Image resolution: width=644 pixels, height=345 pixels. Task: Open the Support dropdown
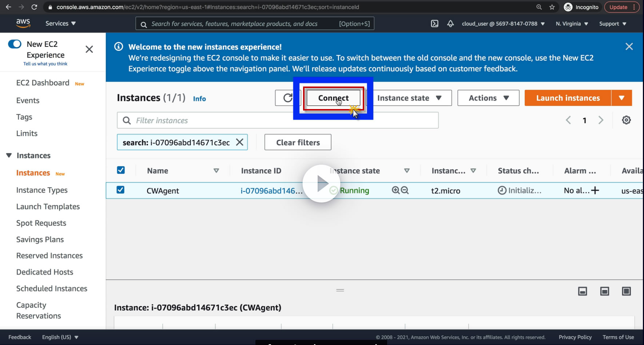(x=613, y=24)
